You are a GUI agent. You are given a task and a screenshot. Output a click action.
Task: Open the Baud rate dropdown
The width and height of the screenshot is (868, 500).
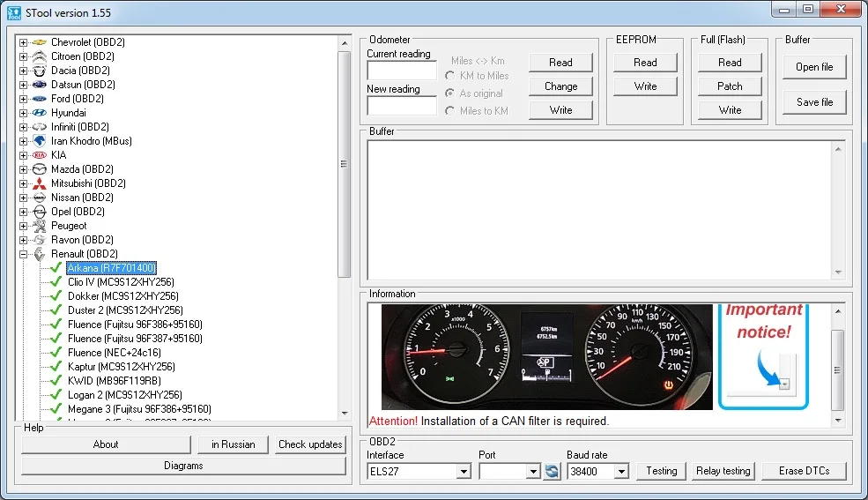pyautogui.click(x=621, y=472)
